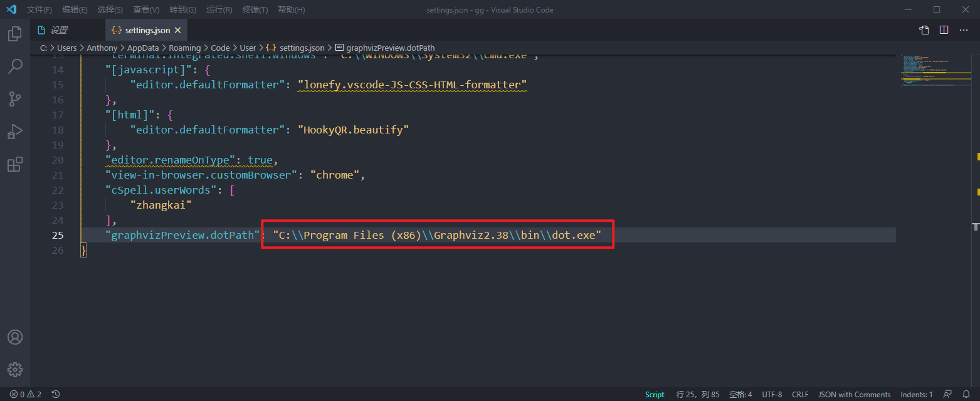Click the Script status bar item
Screen dimensions: 980x401
655,395
